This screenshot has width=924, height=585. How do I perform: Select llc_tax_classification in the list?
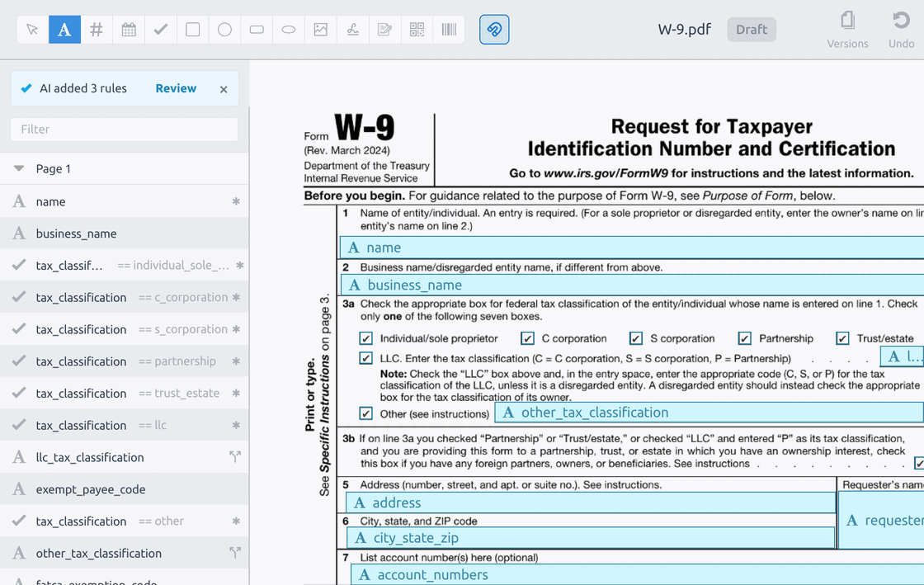click(x=125, y=457)
